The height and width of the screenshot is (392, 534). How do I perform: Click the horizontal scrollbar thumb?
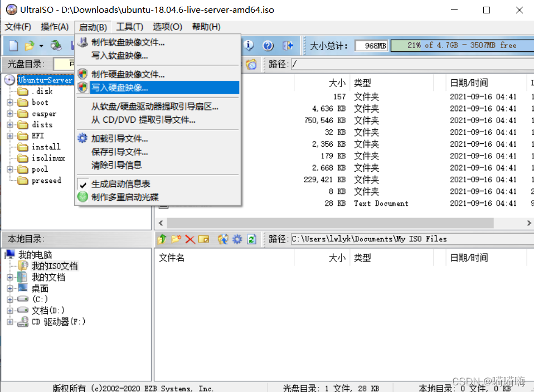pyautogui.click(x=330, y=222)
